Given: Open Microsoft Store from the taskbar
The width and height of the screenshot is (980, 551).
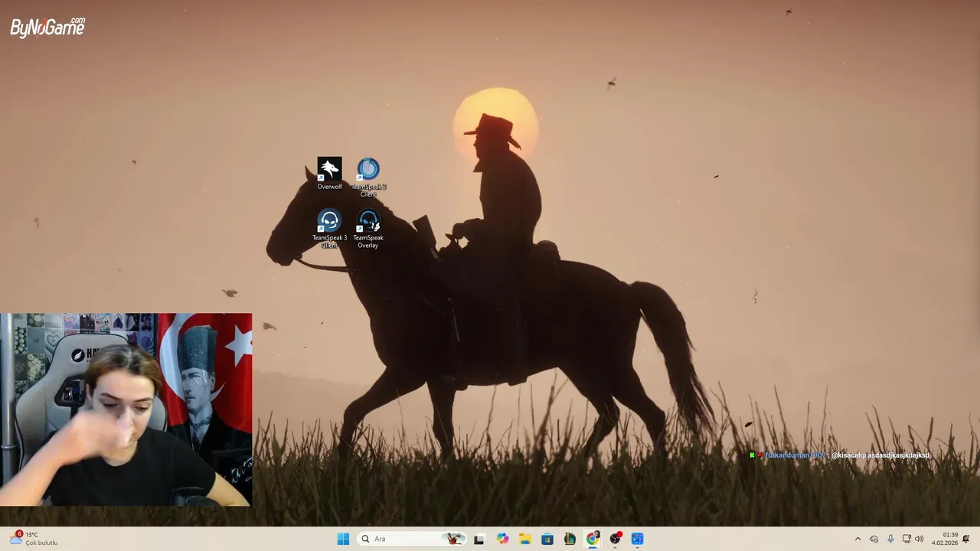Looking at the screenshot, I should 547,539.
